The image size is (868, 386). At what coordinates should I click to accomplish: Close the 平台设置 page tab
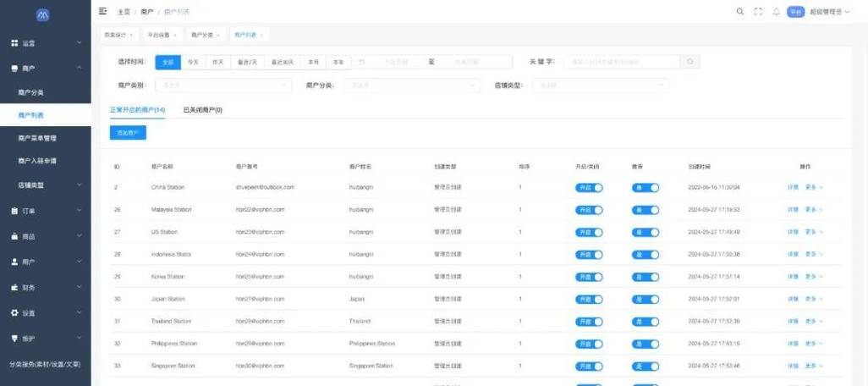[x=175, y=35]
